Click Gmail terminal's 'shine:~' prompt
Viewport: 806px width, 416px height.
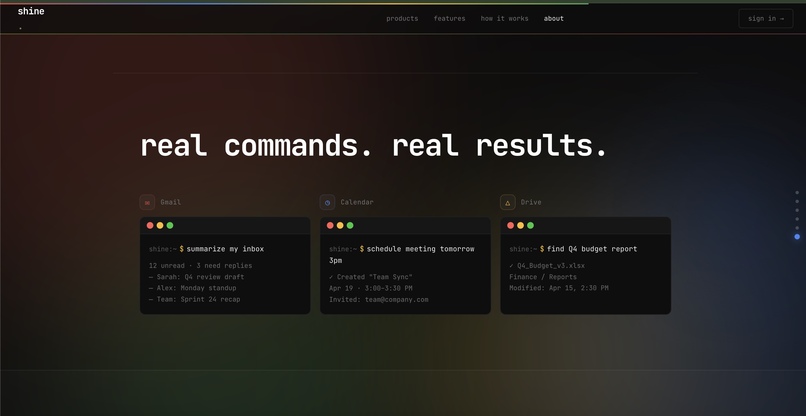[163, 249]
